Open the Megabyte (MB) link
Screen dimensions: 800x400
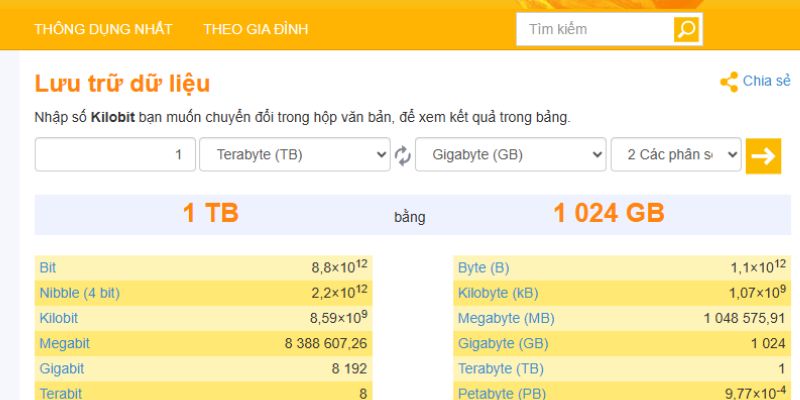505,318
